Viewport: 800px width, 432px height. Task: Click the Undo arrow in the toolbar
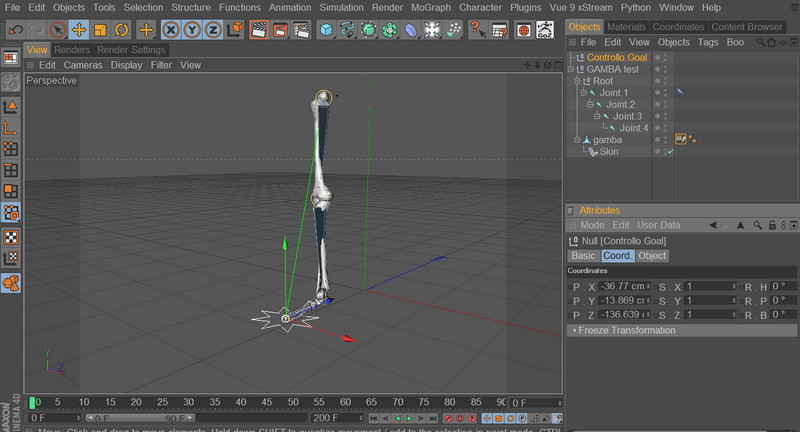(15, 30)
